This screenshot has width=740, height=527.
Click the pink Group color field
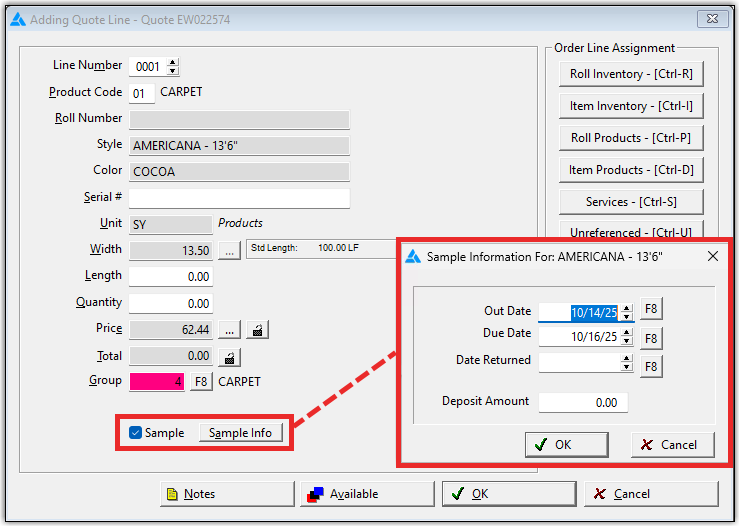coord(157,381)
